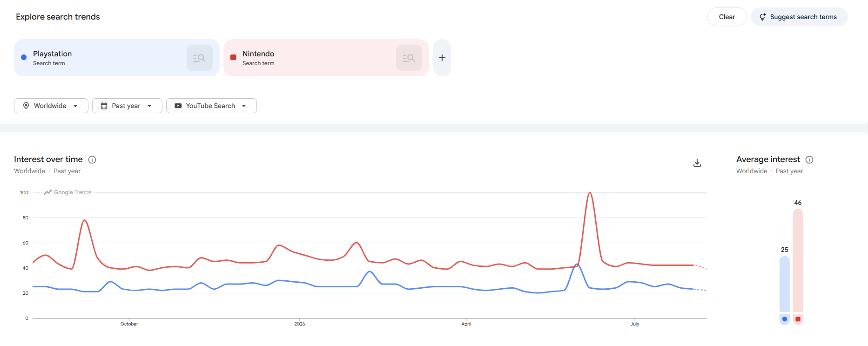Add a new comparison term with plus
The image size is (868, 346).
[442, 58]
